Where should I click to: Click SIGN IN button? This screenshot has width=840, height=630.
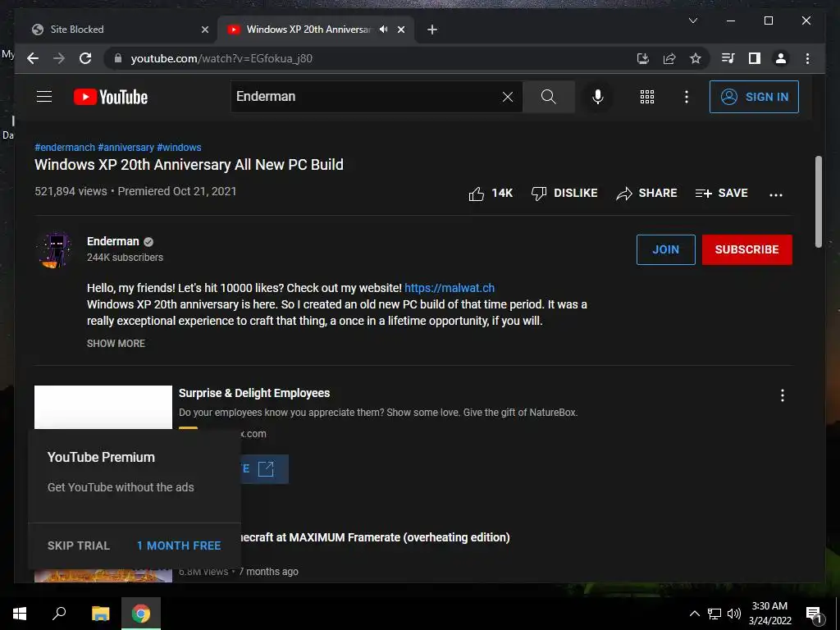pyautogui.click(x=754, y=97)
